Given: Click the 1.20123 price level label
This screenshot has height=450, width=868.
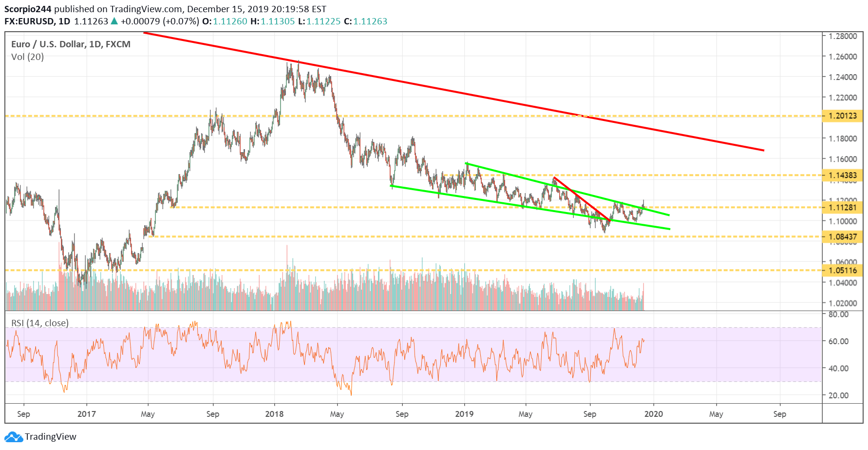Looking at the screenshot, I should pos(843,116).
